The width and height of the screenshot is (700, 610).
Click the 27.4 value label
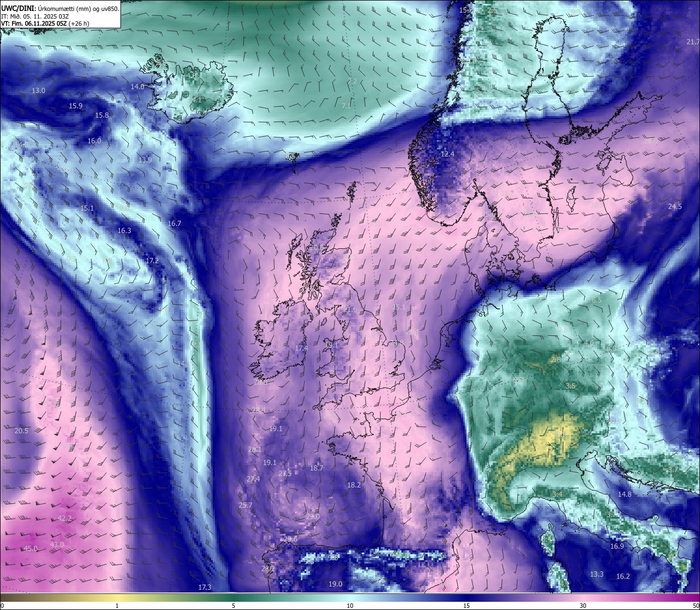coord(253,479)
